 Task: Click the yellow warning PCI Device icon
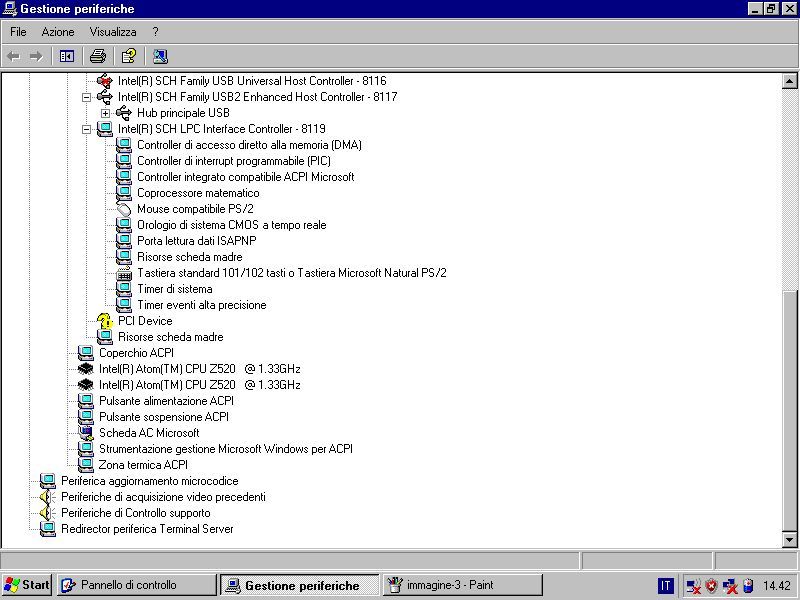point(105,321)
